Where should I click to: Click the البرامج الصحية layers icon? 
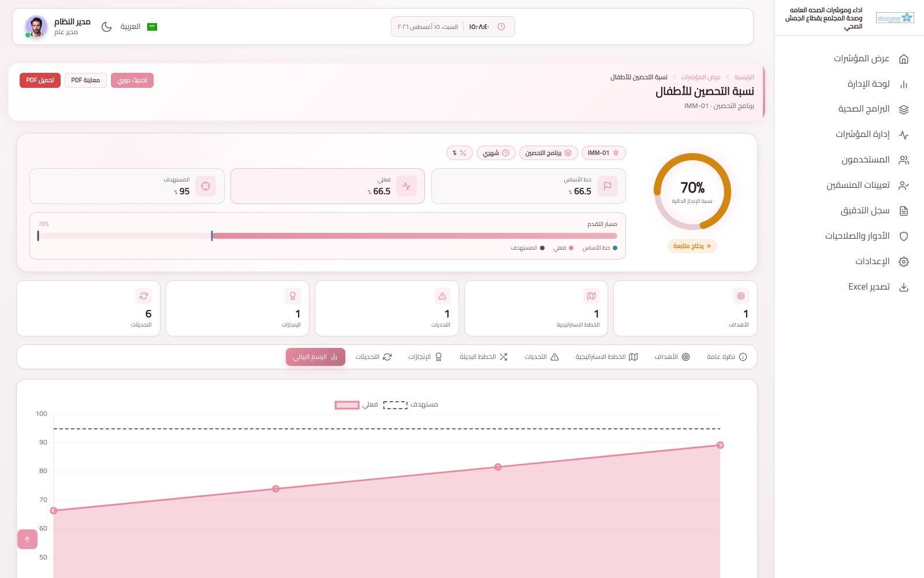[904, 110]
